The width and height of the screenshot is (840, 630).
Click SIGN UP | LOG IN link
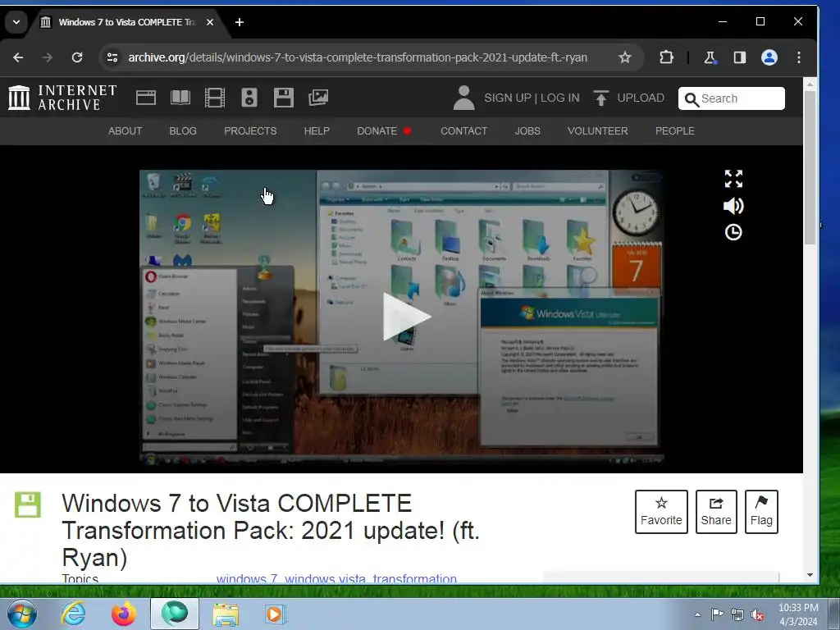click(532, 98)
